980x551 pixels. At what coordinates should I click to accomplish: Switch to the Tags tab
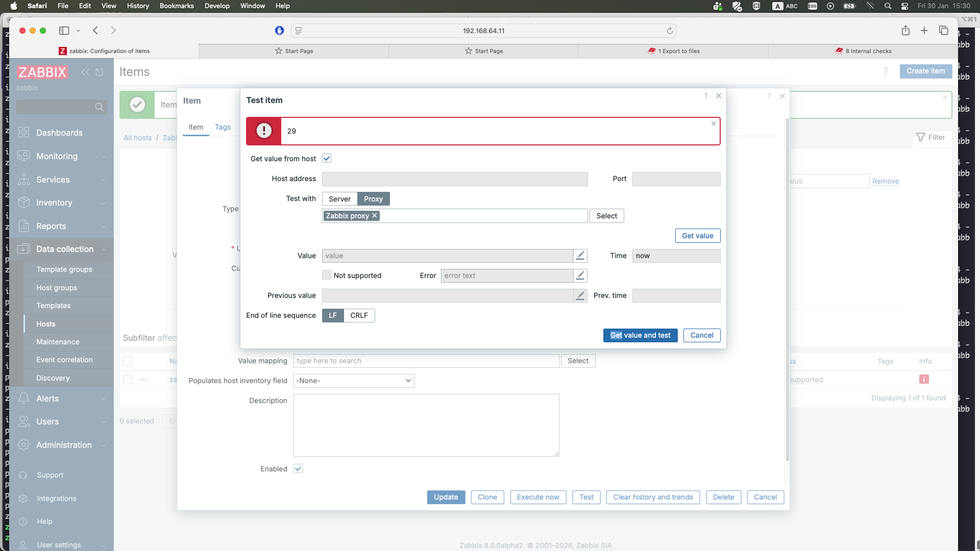pos(223,127)
